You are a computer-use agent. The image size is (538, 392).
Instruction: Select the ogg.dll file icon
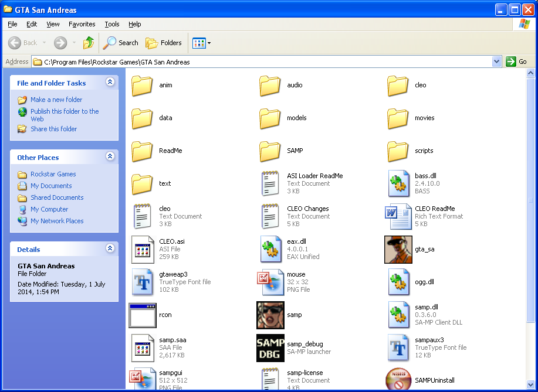tap(399, 282)
